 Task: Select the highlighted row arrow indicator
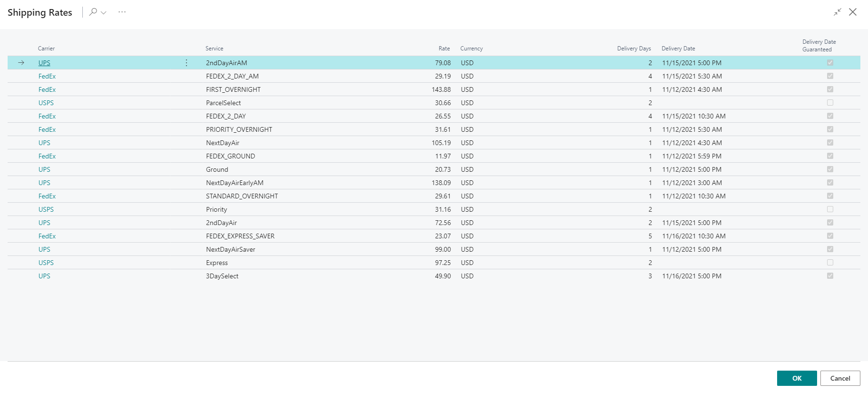(21, 63)
